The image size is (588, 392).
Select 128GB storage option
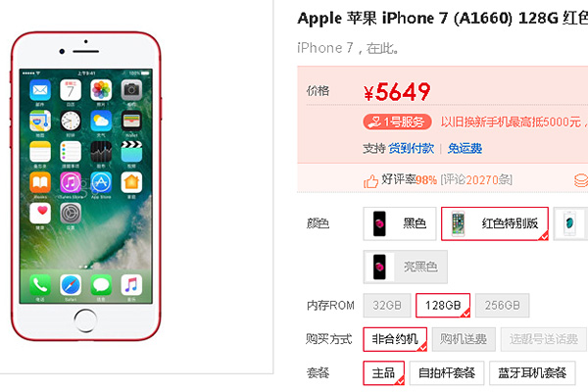click(443, 306)
